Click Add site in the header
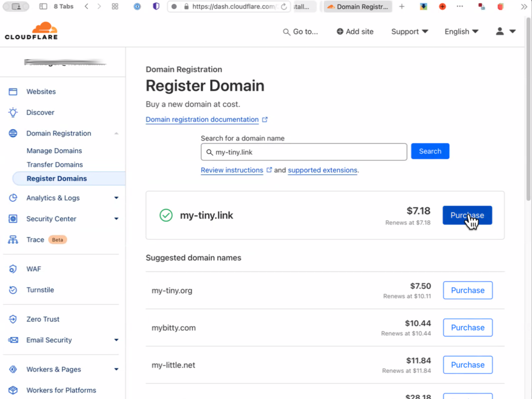The width and height of the screenshot is (532, 399). (355, 32)
